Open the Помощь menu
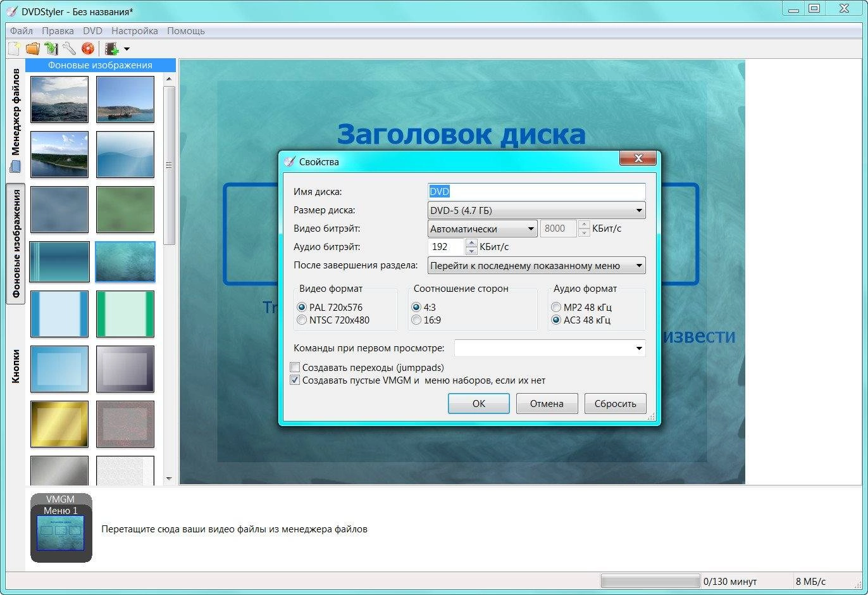 (186, 30)
